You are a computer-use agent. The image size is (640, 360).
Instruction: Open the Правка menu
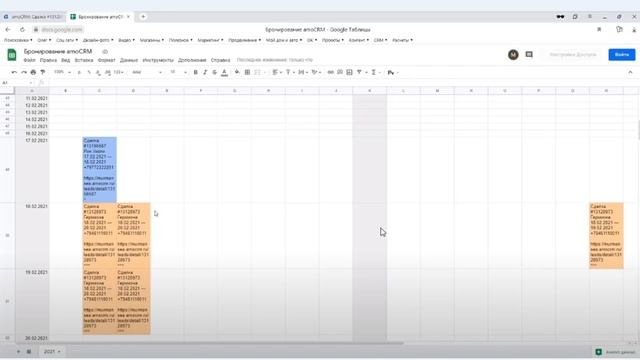(48, 60)
